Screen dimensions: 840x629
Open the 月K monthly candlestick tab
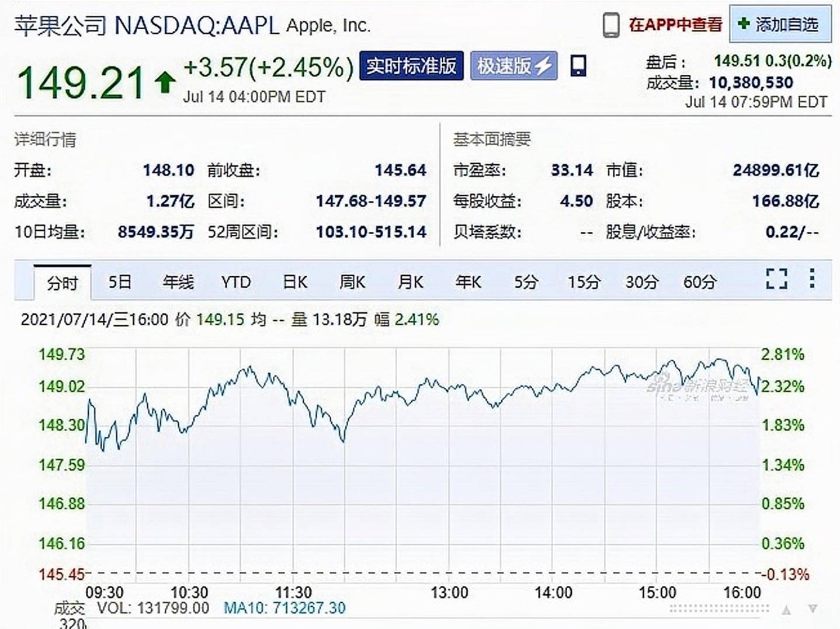click(410, 283)
